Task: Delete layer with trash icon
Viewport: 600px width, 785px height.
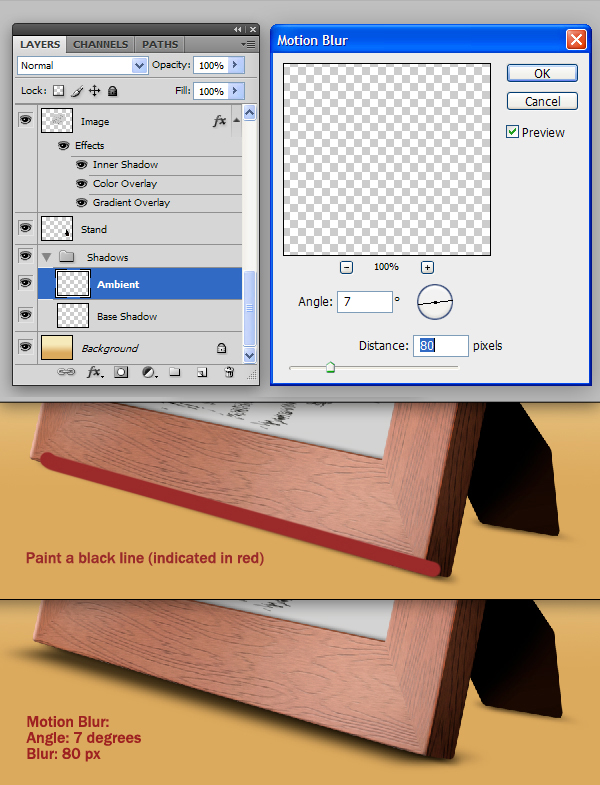Action: [x=229, y=372]
